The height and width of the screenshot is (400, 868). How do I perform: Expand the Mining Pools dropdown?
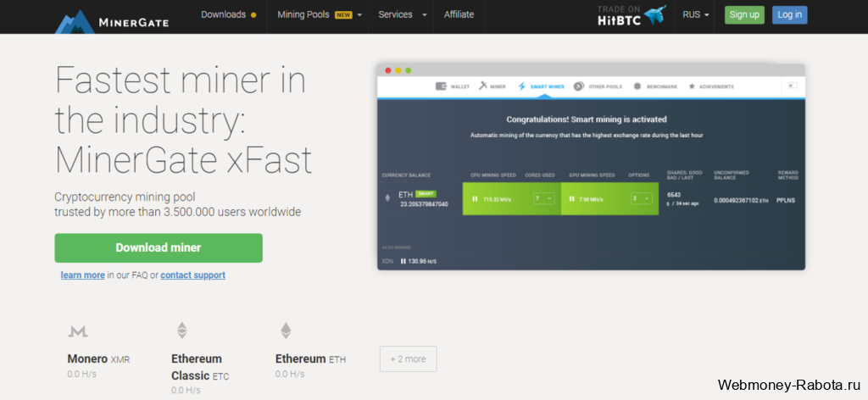[320, 15]
